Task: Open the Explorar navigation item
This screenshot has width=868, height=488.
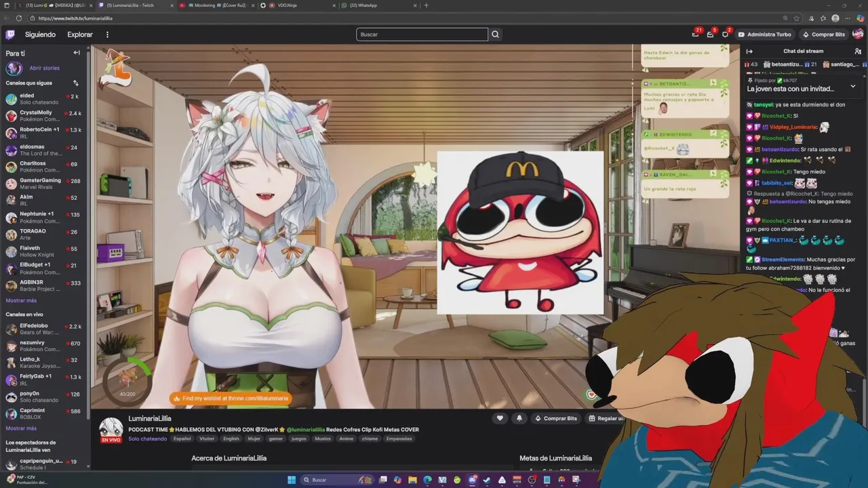Action: pos(80,35)
